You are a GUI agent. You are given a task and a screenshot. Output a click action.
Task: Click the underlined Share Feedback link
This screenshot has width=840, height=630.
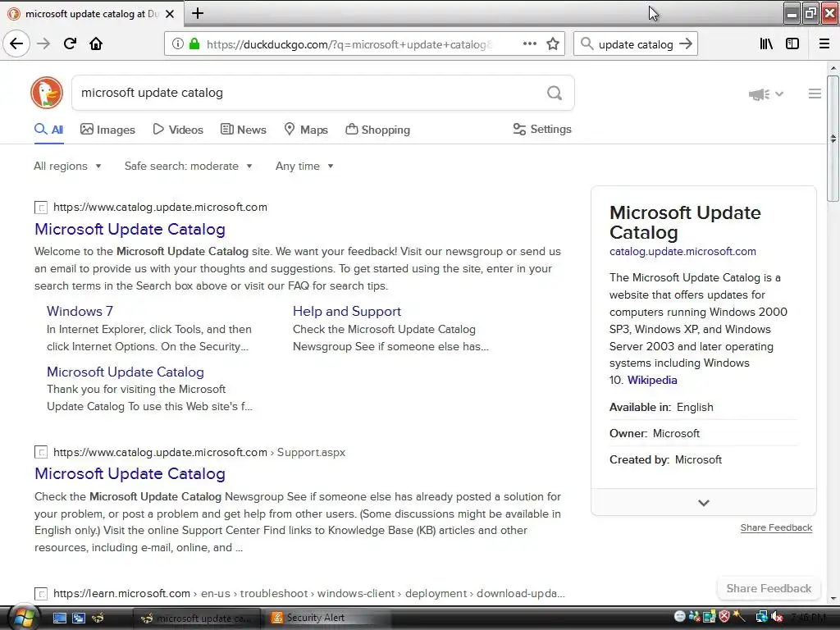(776, 527)
